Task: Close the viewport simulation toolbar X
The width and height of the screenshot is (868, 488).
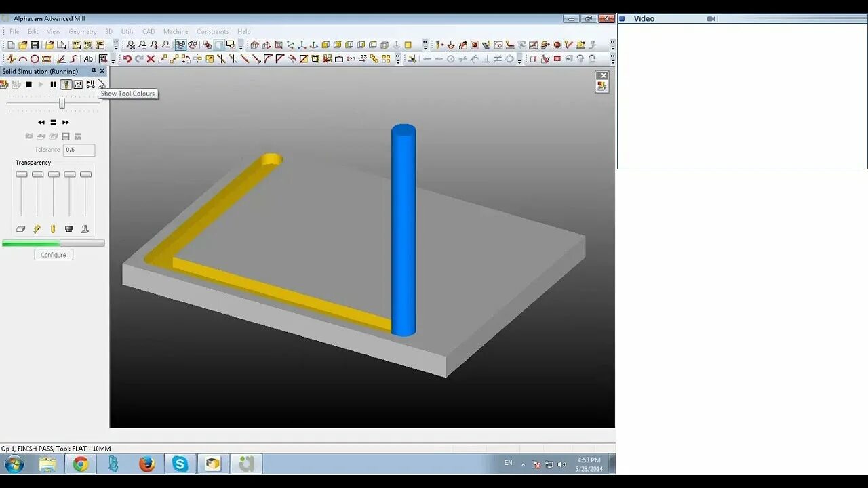Action: coord(603,75)
